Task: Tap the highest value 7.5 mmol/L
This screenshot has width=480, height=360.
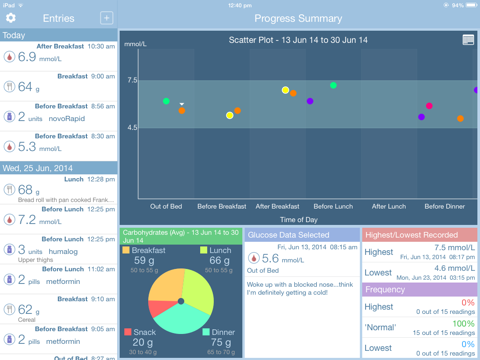Action: click(454, 248)
